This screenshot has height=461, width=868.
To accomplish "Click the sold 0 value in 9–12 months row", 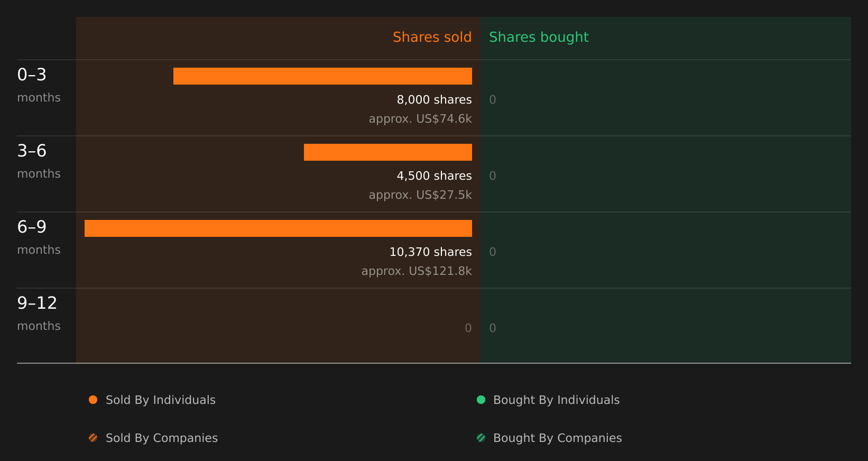I will point(468,328).
